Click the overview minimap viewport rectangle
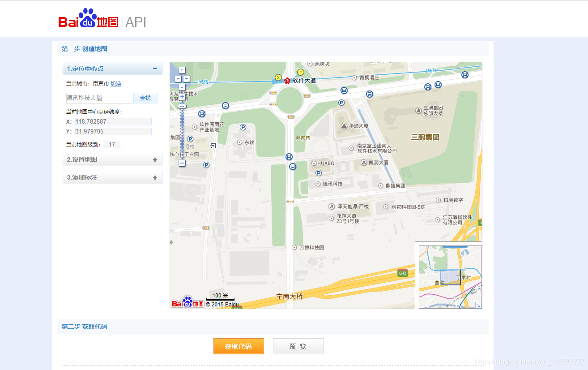 coord(451,277)
